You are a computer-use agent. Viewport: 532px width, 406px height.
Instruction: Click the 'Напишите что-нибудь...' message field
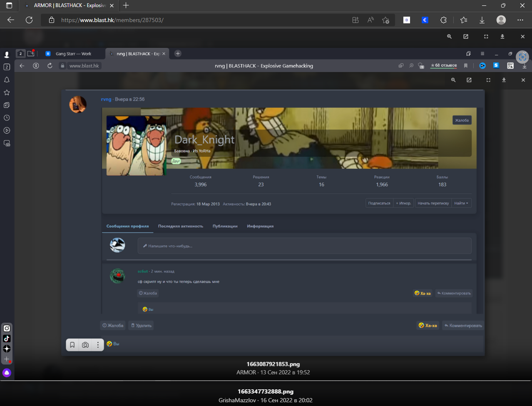pyautogui.click(x=305, y=246)
